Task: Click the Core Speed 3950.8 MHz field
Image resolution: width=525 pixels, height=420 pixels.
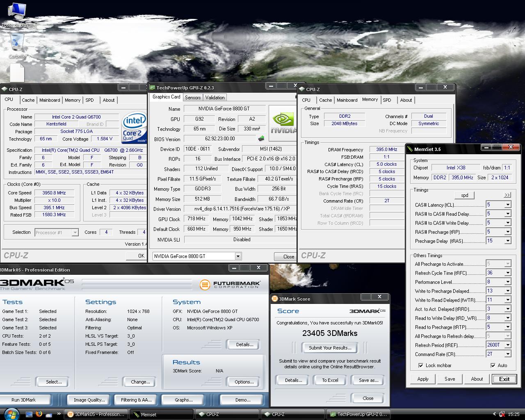Action: [x=54, y=193]
